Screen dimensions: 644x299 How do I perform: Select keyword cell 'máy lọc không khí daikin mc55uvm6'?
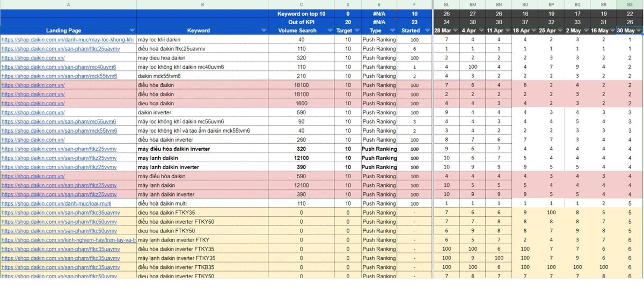click(202, 122)
